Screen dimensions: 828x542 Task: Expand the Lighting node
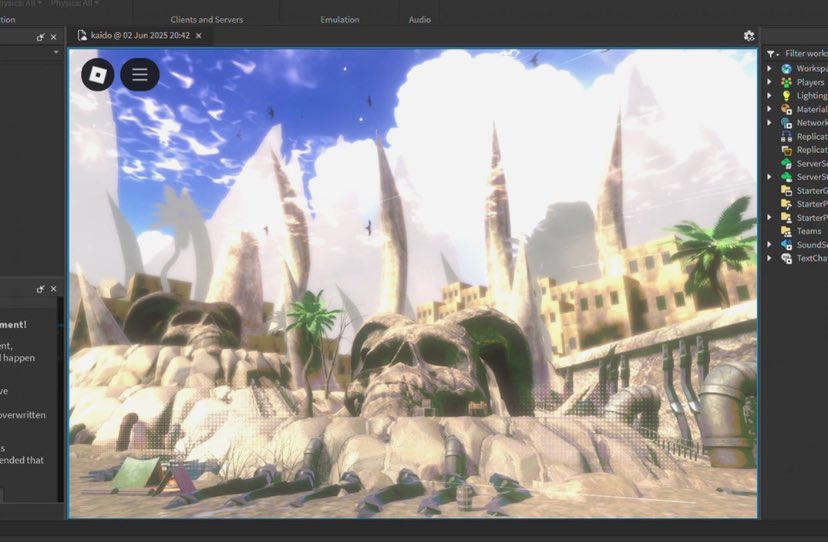(x=769, y=96)
